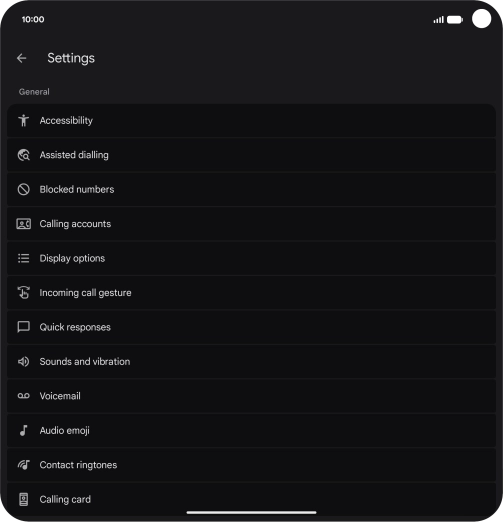The image size is (503, 522).
Task: Open Audio emoji settings
Action: (x=251, y=431)
